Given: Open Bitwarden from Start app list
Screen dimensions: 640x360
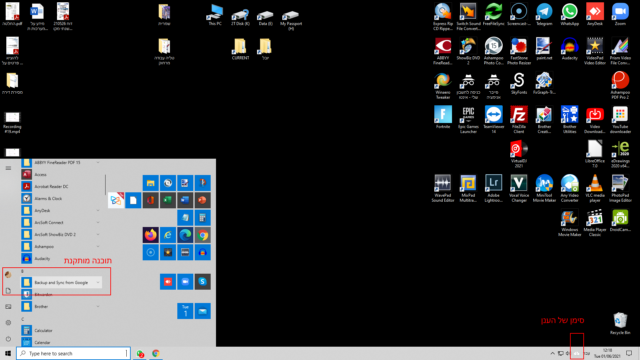Looking at the screenshot, I should [x=61, y=294].
